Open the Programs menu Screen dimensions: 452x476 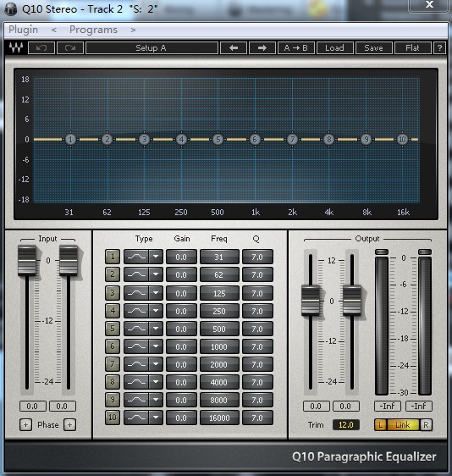click(93, 30)
